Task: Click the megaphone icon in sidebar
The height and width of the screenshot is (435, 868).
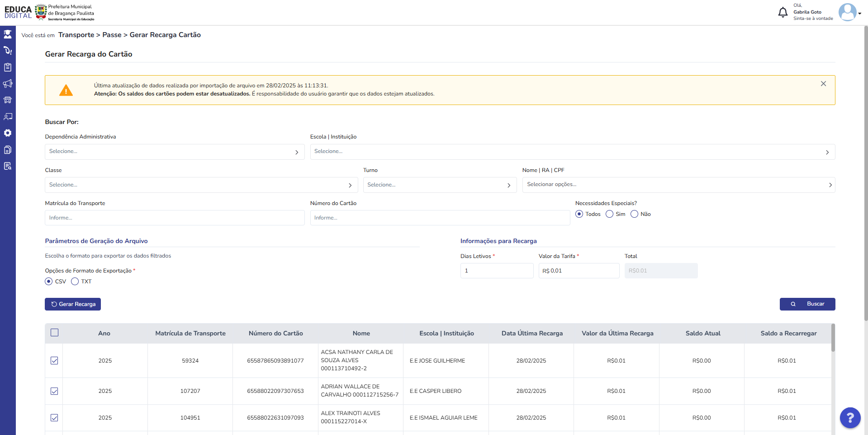Action: 8,84
